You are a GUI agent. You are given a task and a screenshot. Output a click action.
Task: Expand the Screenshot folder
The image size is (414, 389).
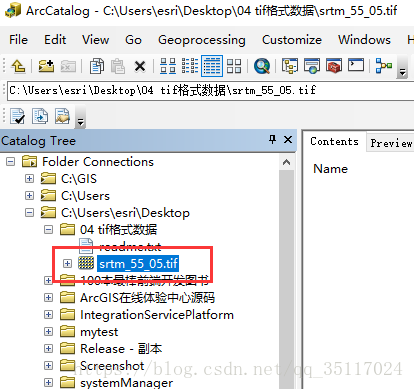click(x=48, y=366)
